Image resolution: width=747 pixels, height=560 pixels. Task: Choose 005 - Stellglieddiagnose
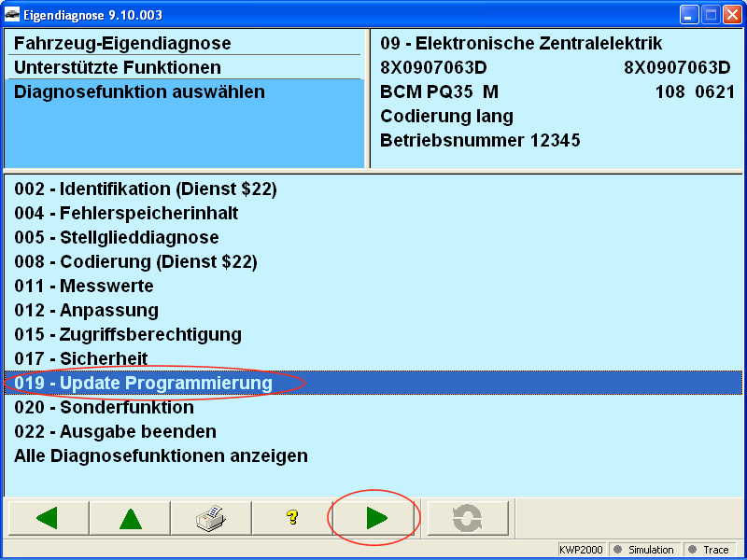[x=117, y=237]
